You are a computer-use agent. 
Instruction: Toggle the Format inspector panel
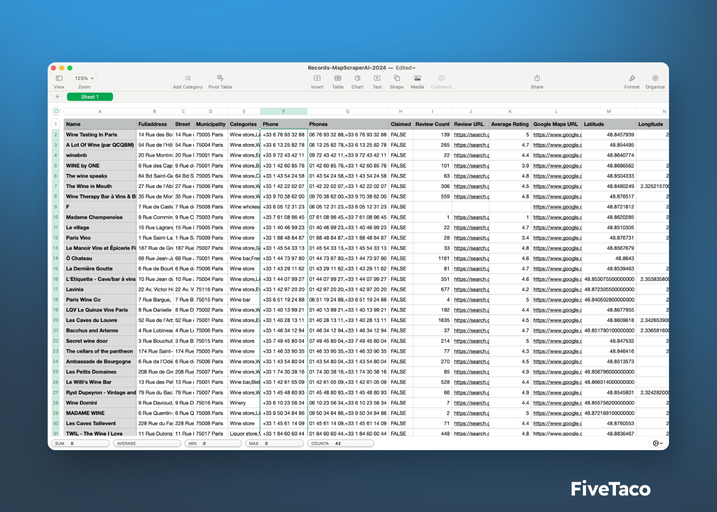(631, 78)
